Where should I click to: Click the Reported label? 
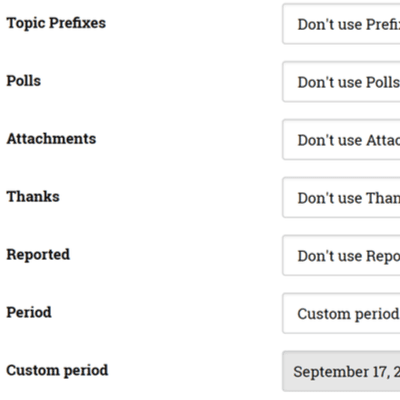pyautogui.click(x=38, y=255)
